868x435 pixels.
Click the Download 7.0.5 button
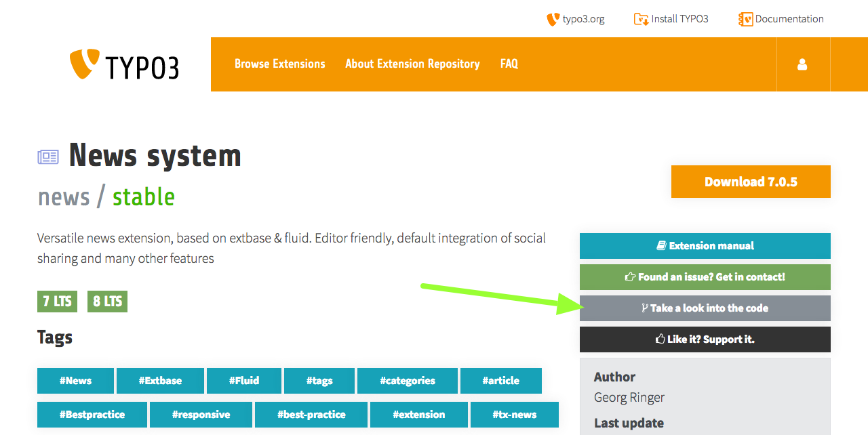751,182
